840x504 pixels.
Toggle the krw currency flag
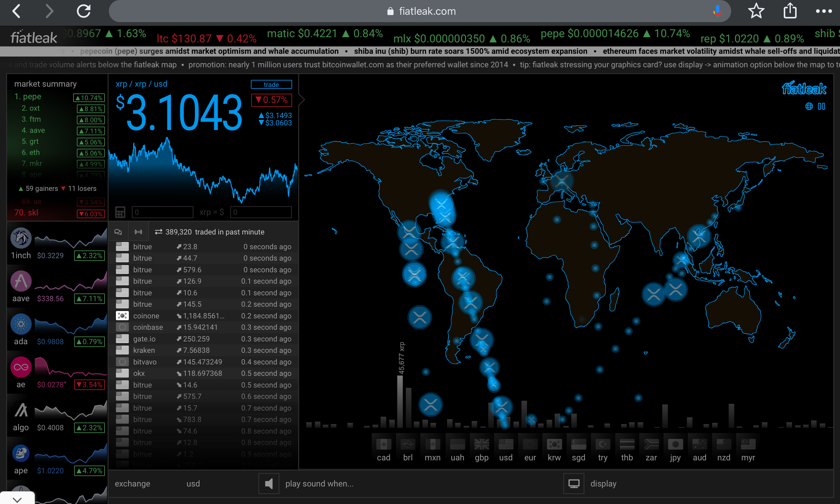click(554, 444)
